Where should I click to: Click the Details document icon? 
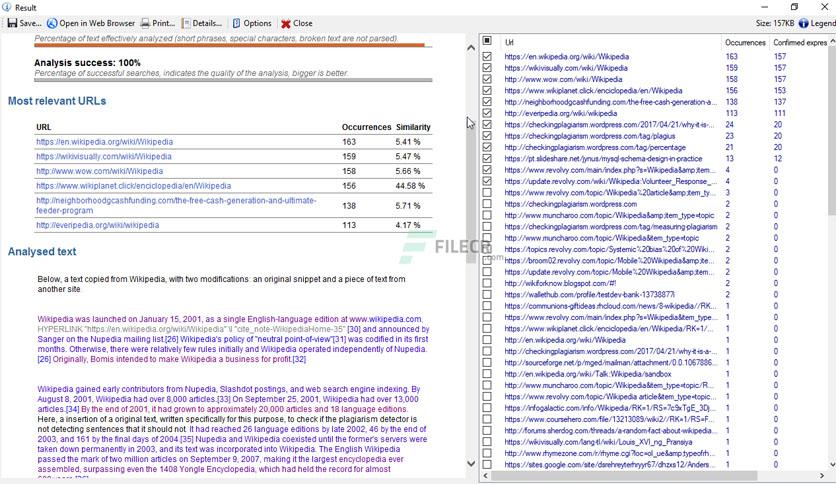[x=186, y=23]
